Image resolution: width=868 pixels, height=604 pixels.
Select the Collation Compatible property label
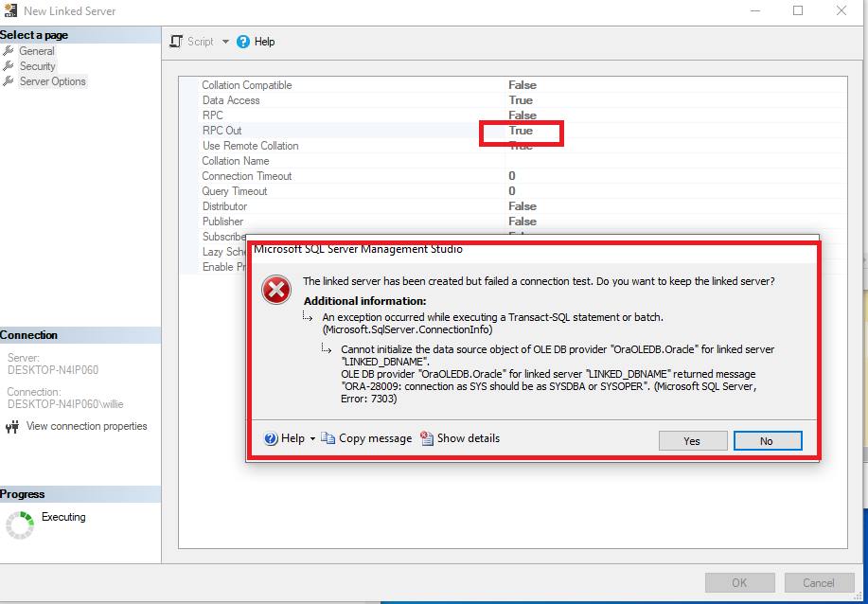tap(247, 85)
